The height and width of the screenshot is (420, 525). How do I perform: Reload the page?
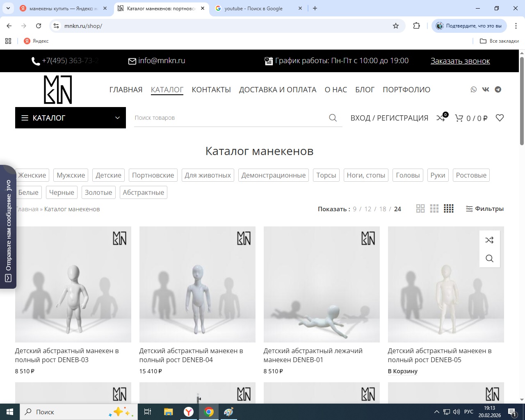point(39,26)
